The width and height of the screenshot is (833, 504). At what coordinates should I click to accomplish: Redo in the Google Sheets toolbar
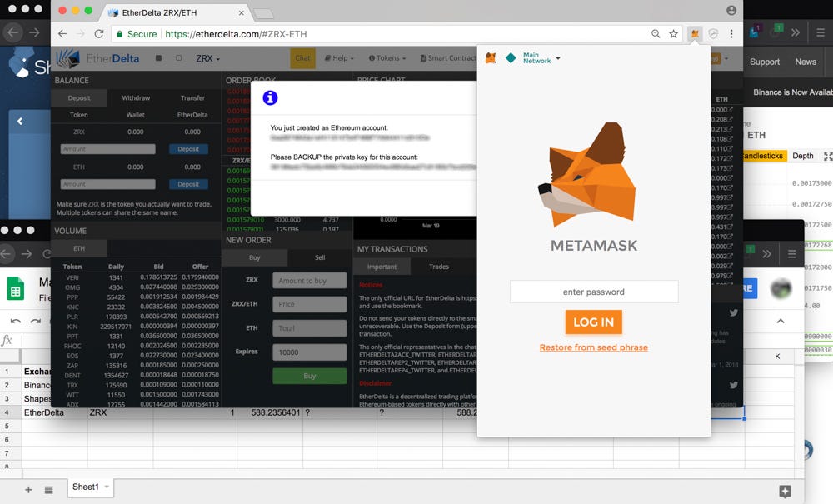[36, 321]
